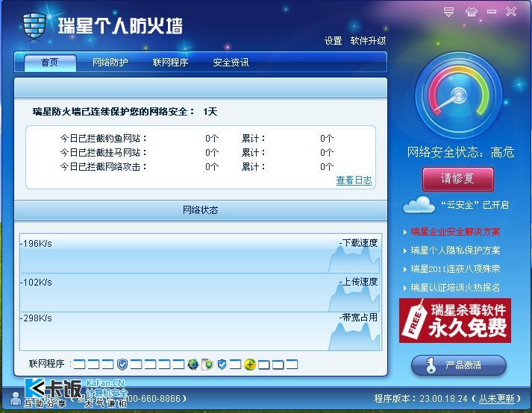This screenshot has width=532, height=413.
Task: Click the 上传速度 upload speed graph
Action: (201, 293)
